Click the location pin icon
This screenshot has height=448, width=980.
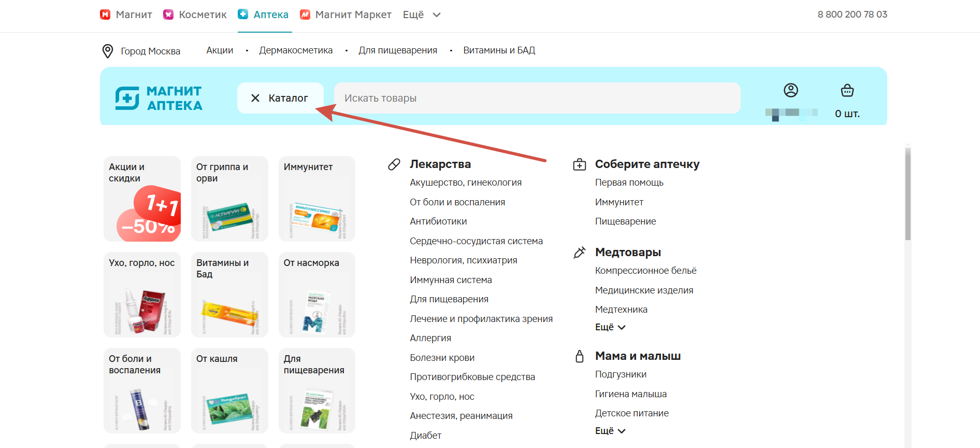point(108,51)
